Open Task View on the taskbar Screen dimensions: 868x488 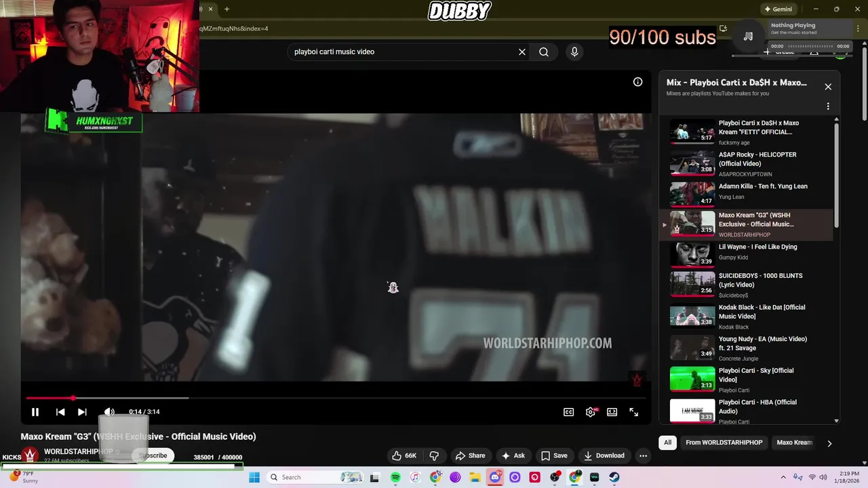click(374, 477)
